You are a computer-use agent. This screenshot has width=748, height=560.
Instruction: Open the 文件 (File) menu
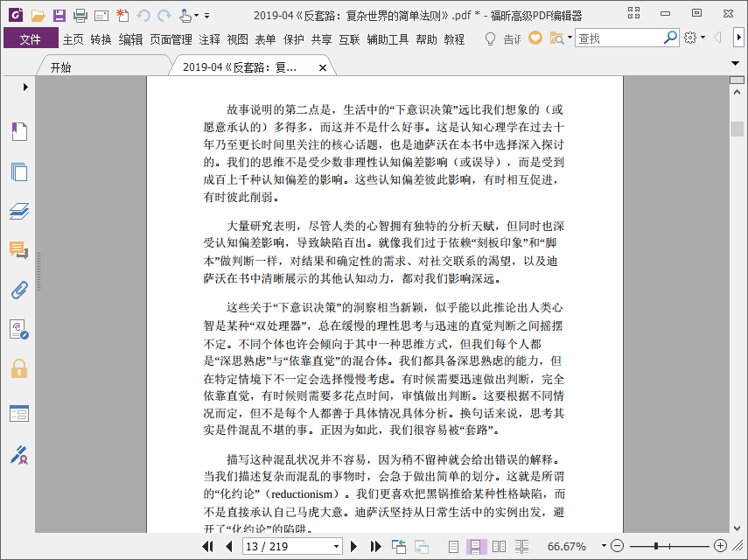point(31,39)
